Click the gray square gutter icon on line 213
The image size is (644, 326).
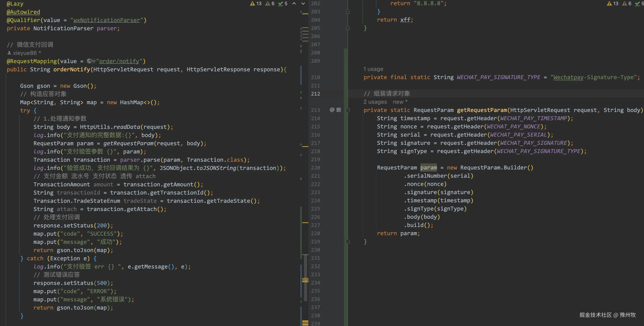coord(339,110)
